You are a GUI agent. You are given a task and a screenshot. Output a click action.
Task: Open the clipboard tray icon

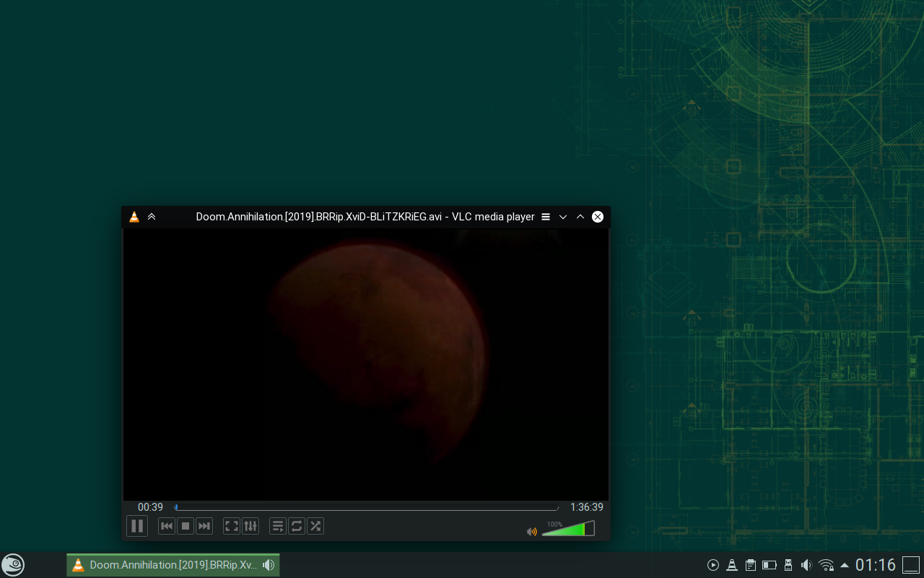(751, 565)
